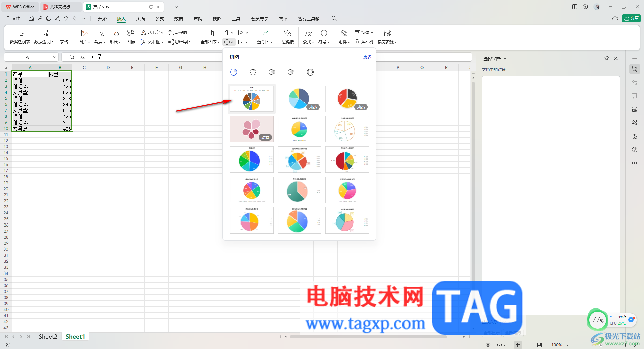Collapse the pie chart dropdown button
Viewport: 644px width, 349px height.
(x=229, y=42)
